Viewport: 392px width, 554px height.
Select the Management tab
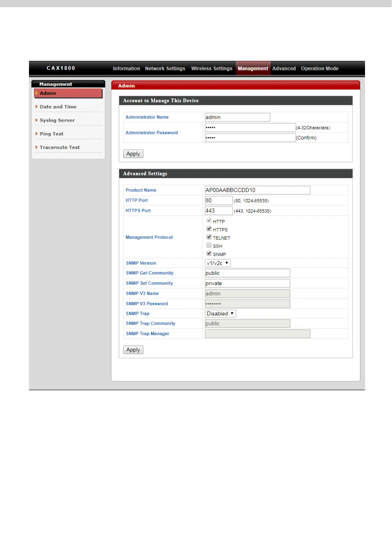(253, 68)
